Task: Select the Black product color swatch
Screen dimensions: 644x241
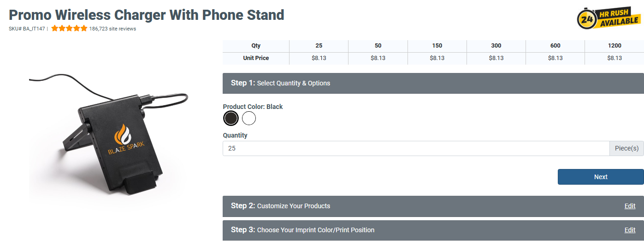Action: [x=231, y=119]
